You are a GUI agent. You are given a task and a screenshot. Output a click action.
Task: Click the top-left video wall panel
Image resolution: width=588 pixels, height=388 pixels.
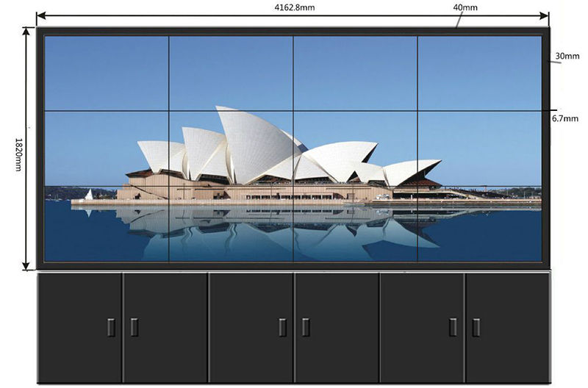pos(107,73)
